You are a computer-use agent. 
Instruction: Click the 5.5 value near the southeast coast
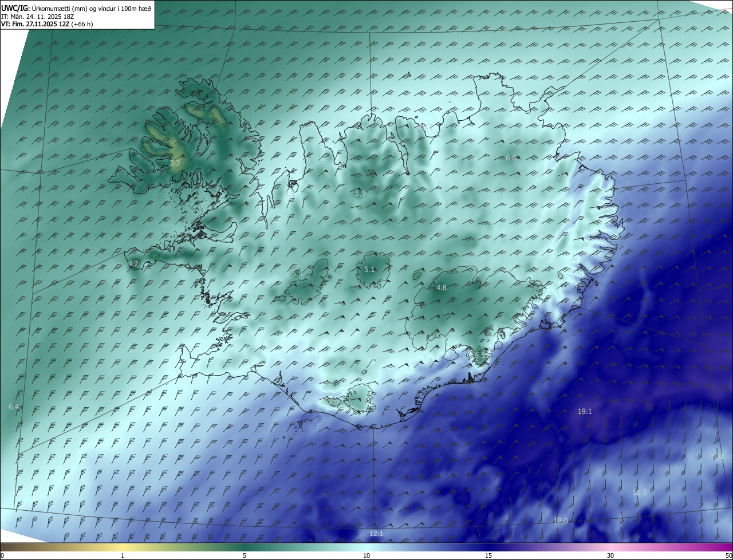coord(480,356)
